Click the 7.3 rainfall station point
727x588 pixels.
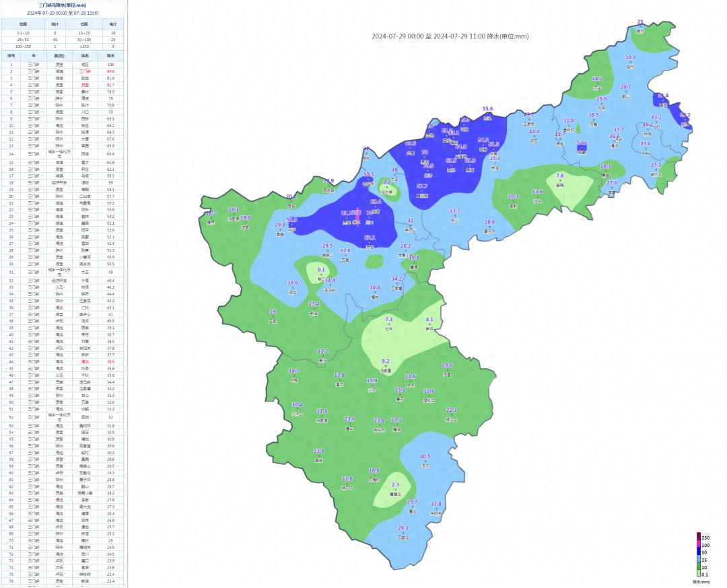[x=388, y=324]
